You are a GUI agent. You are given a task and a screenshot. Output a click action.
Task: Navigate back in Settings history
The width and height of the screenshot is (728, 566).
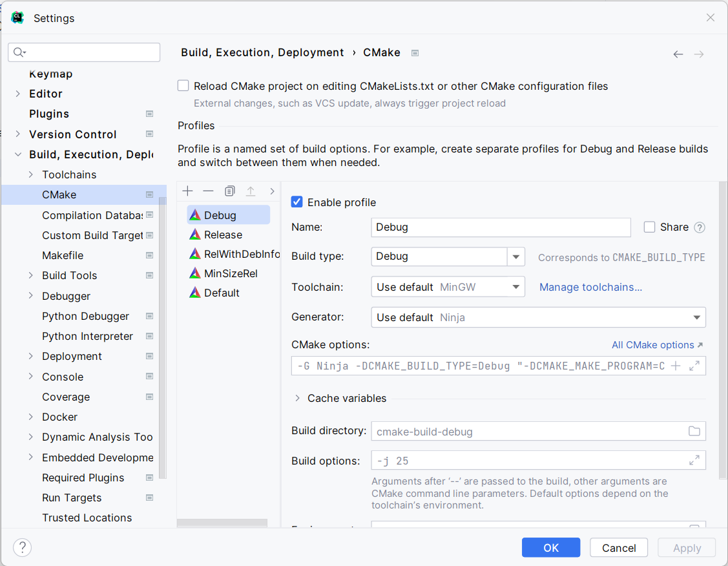[x=678, y=54]
